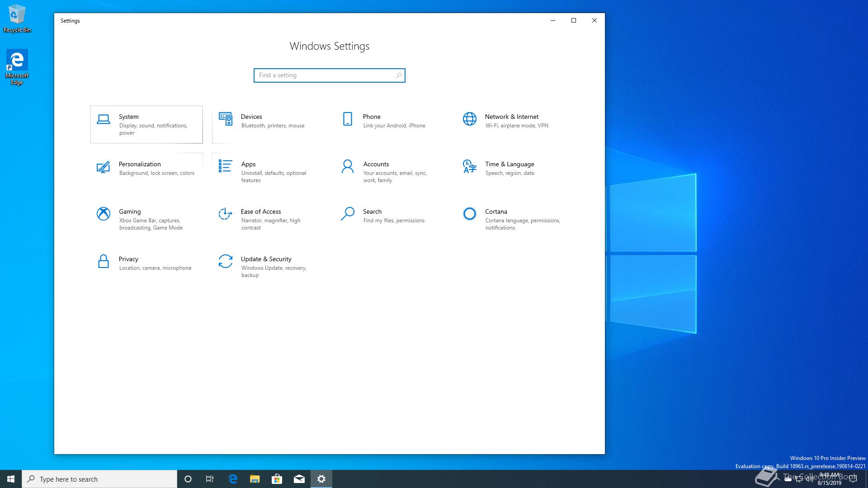Image resolution: width=868 pixels, height=488 pixels.
Task: Open Task View from the taskbar
Action: coord(210,479)
